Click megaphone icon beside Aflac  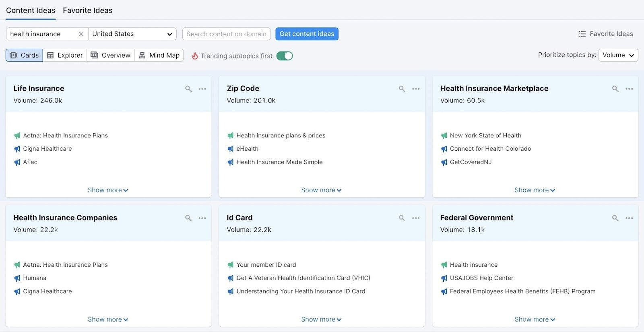pyautogui.click(x=17, y=162)
